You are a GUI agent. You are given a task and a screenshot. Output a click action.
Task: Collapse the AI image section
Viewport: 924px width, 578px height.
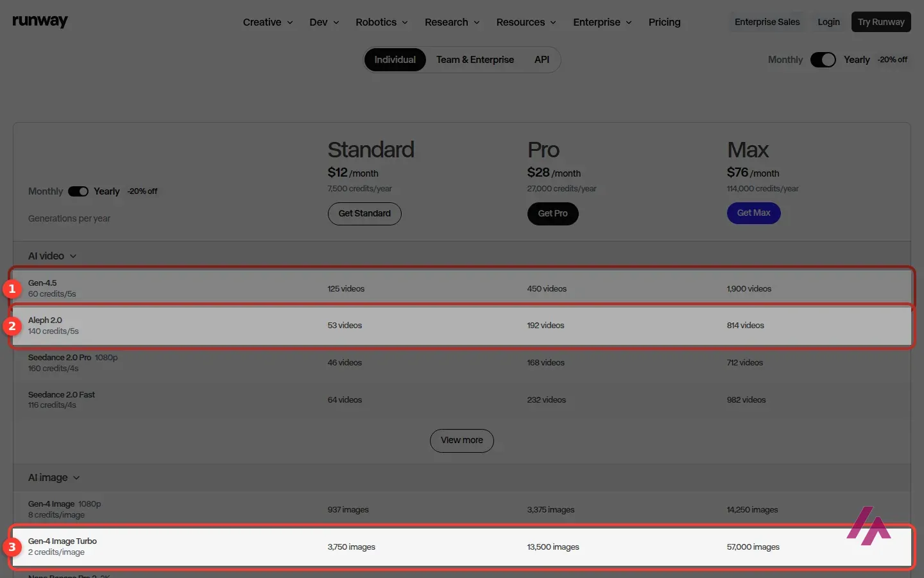pyautogui.click(x=54, y=478)
